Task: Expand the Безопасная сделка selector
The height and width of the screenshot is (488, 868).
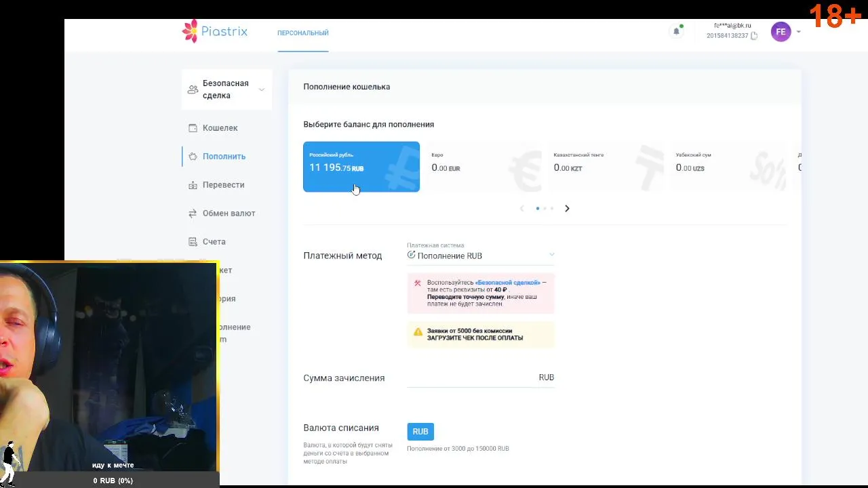Action: pyautogui.click(x=226, y=89)
